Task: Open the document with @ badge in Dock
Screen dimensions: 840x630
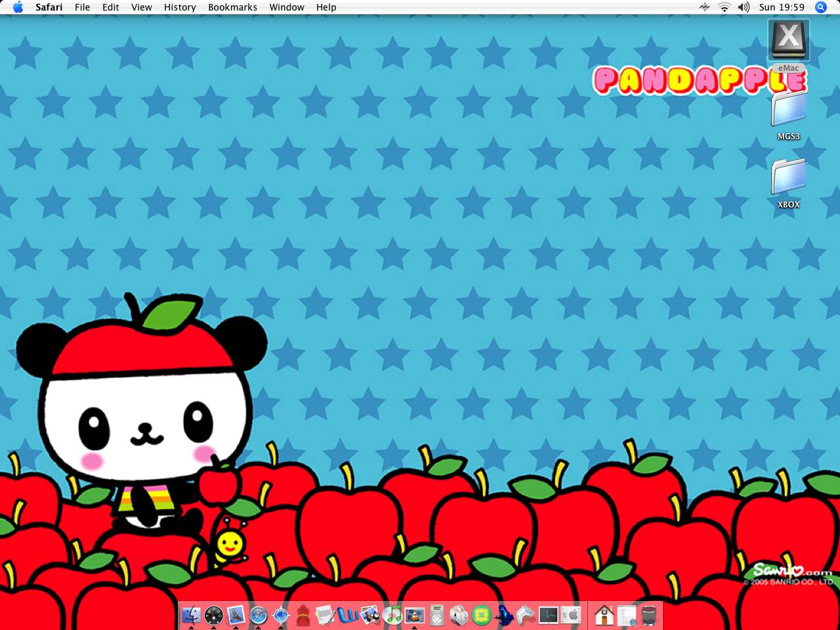Action: click(627, 615)
